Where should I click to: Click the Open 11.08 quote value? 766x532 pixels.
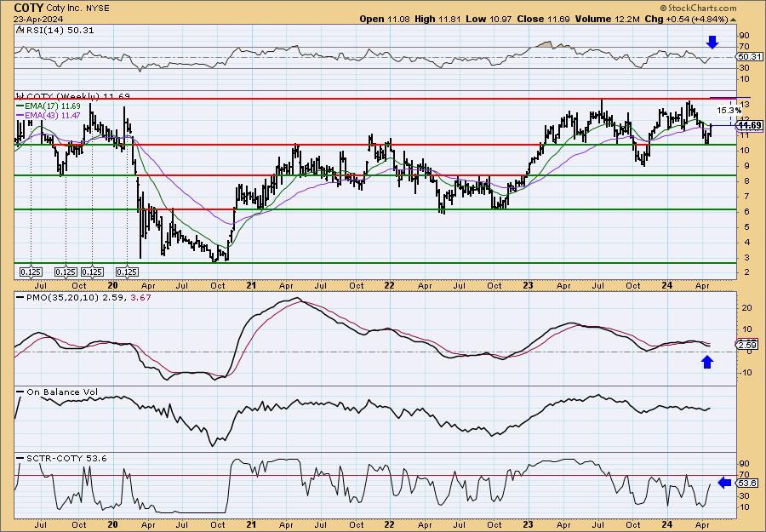386,19
